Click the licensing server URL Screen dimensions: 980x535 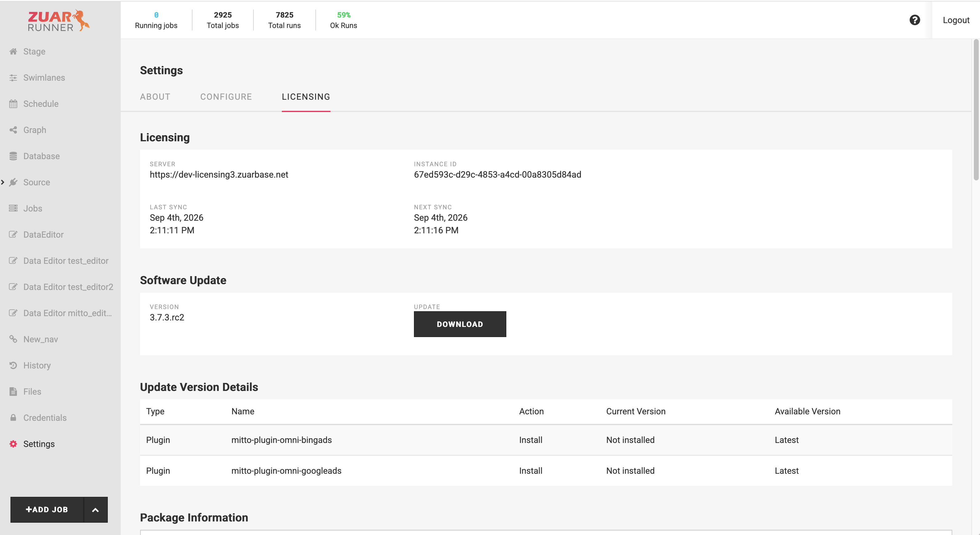pos(219,175)
